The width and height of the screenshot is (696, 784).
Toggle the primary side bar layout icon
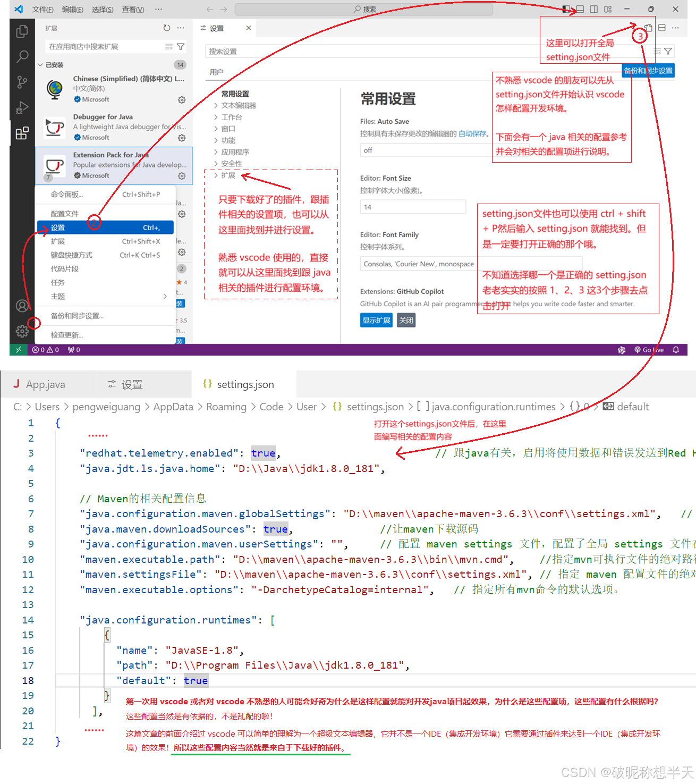point(566,9)
